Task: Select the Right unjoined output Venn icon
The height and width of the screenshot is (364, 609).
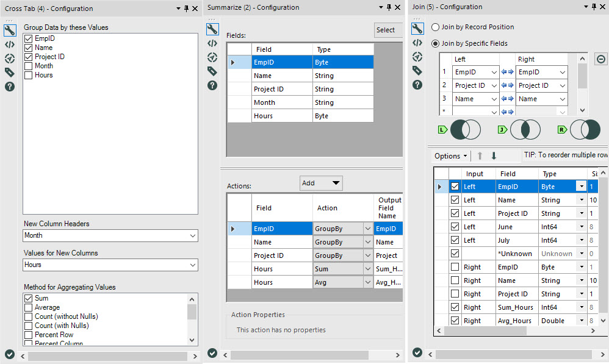Action: [585, 129]
